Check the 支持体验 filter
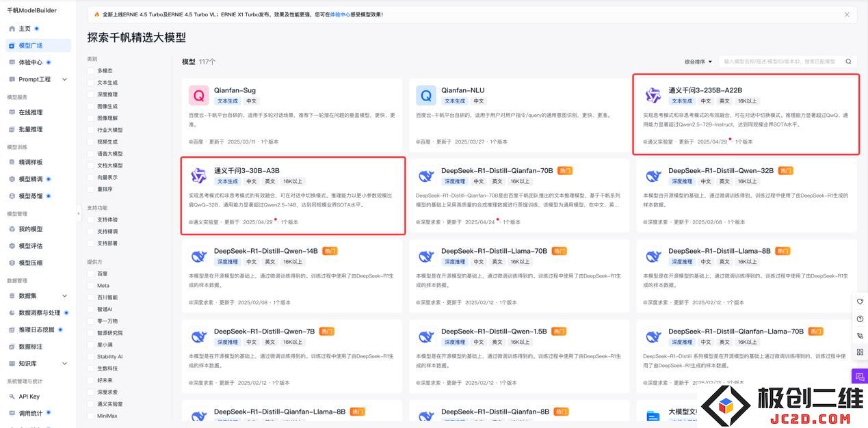Viewport: 868px width, 428px height. point(91,219)
